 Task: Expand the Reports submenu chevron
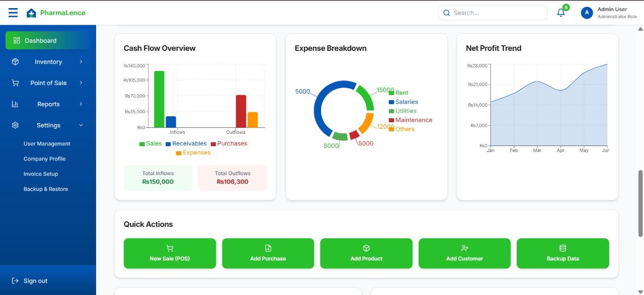81,104
